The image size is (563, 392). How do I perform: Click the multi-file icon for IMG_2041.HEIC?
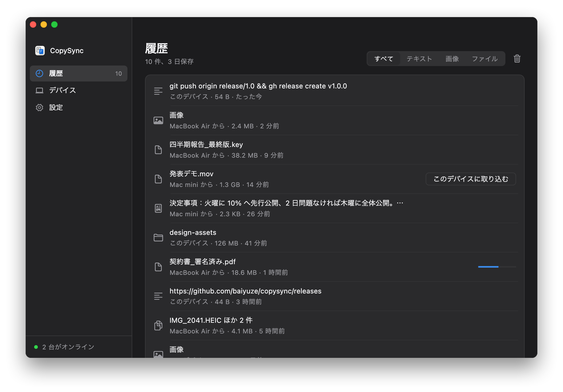[x=158, y=325]
